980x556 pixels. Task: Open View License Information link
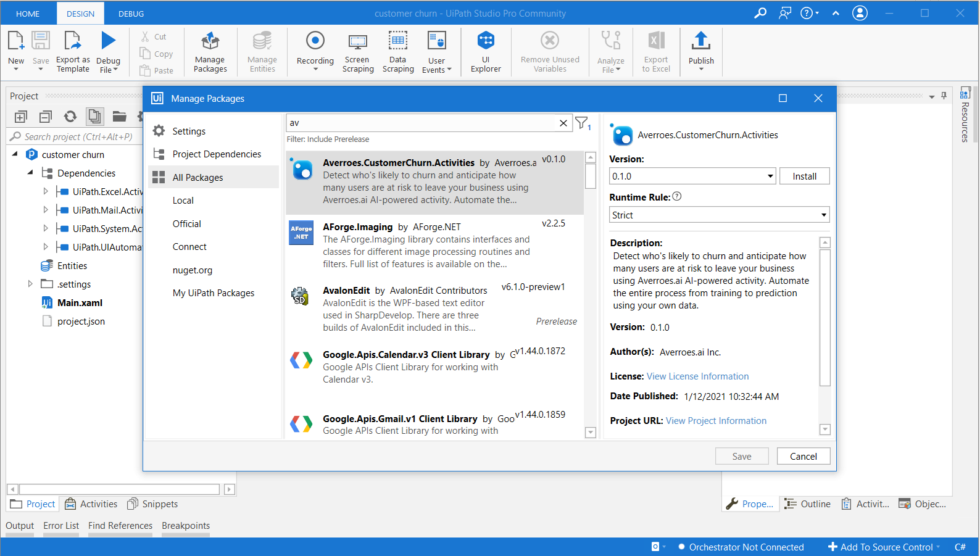point(697,376)
